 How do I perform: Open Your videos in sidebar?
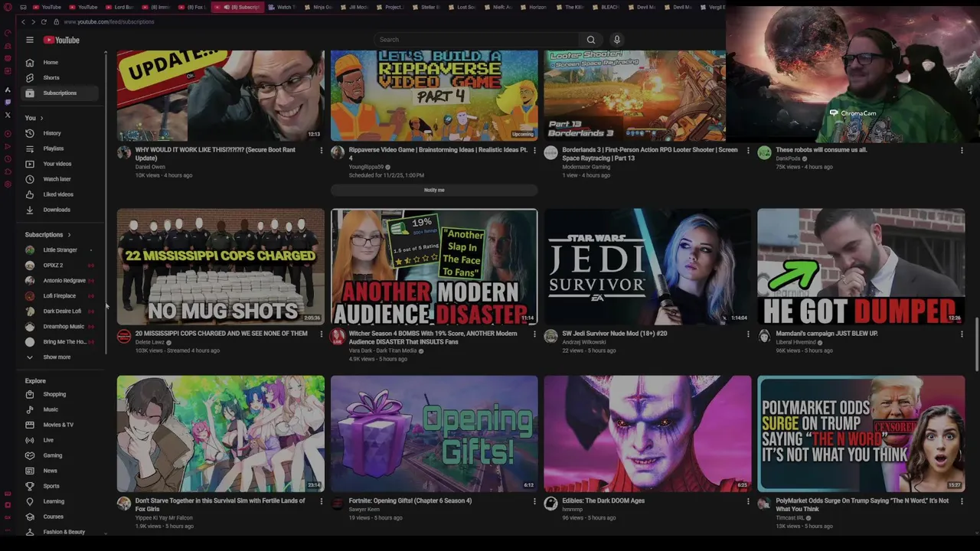pyautogui.click(x=61, y=164)
